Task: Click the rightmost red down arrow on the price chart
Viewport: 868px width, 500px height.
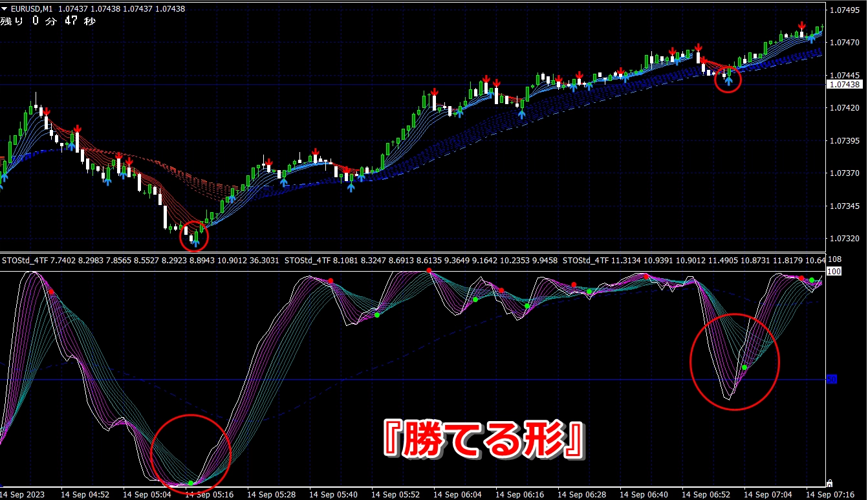Action: pos(802,27)
